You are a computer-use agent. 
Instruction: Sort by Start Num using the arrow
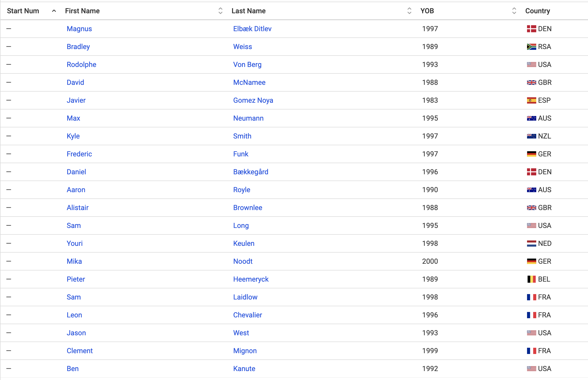54,11
